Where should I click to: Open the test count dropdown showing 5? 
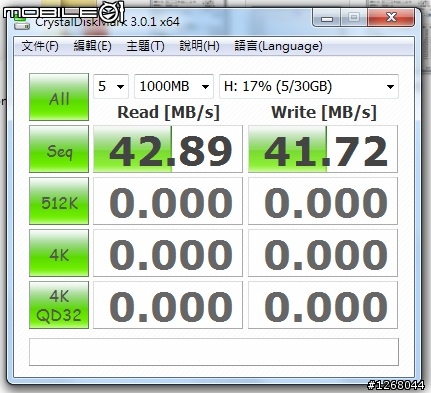point(111,87)
